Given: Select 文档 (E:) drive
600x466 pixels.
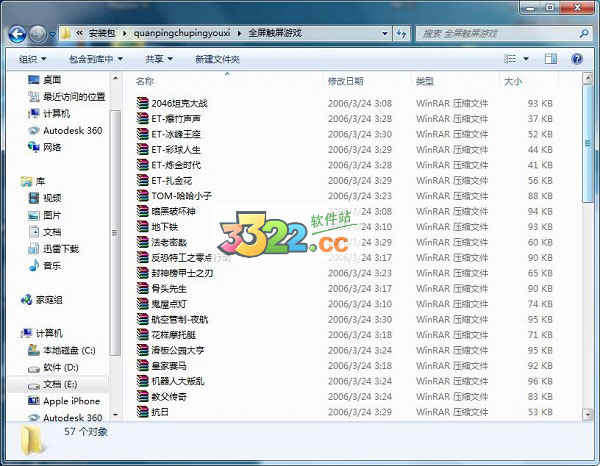Looking at the screenshot, I should pyautogui.click(x=53, y=385).
